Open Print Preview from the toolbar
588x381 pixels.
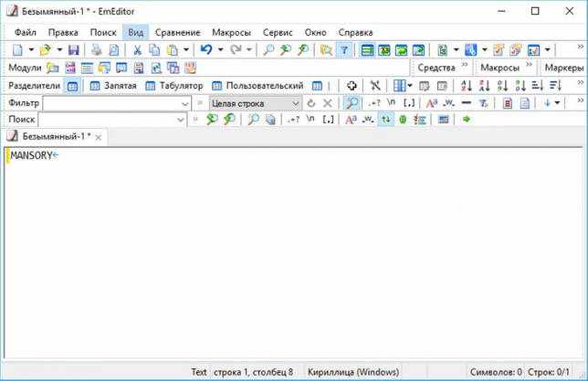tap(113, 50)
